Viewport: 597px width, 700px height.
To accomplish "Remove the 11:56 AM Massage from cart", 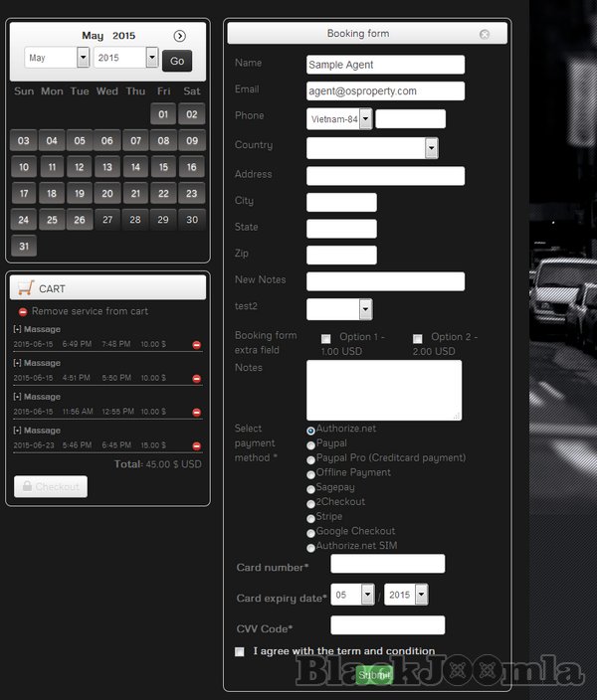I will coord(196,413).
